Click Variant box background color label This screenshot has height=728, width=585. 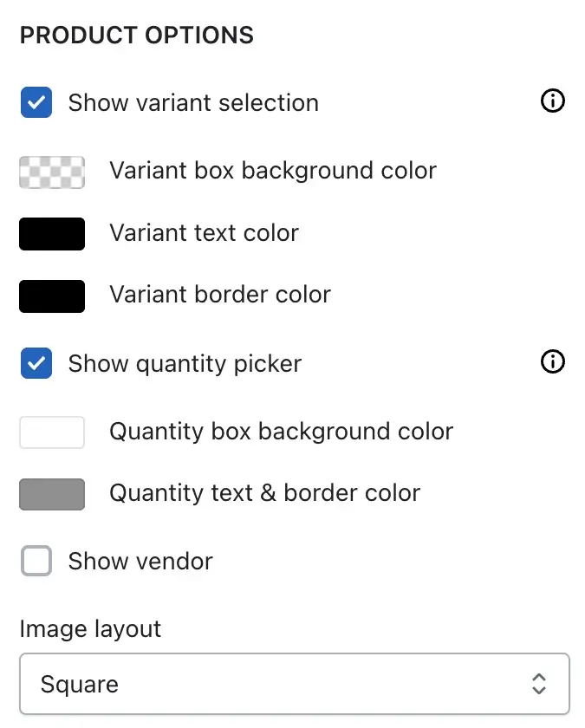273,171
